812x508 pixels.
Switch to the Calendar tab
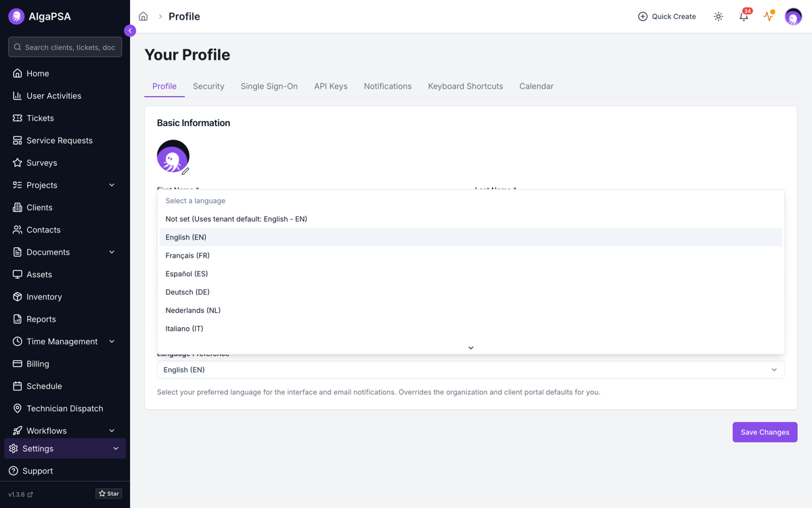click(537, 86)
